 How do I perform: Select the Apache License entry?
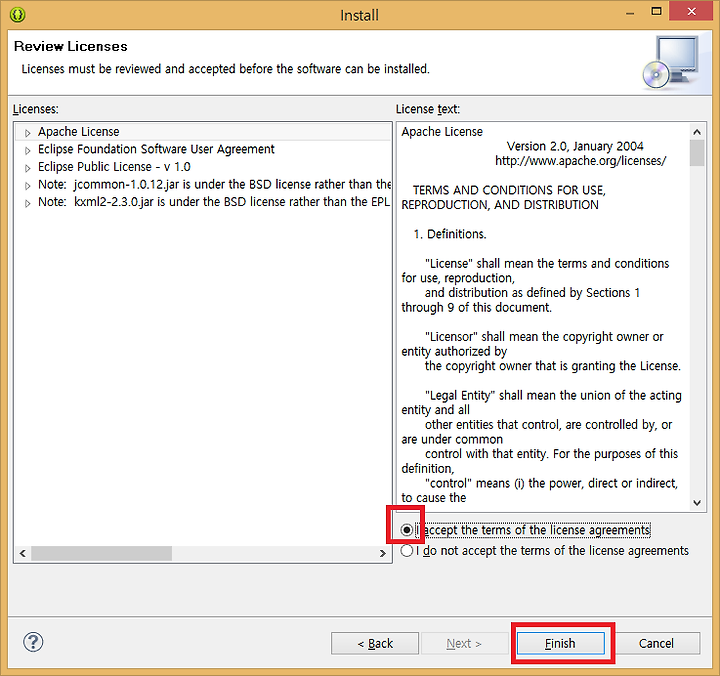[x=79, y=132]
